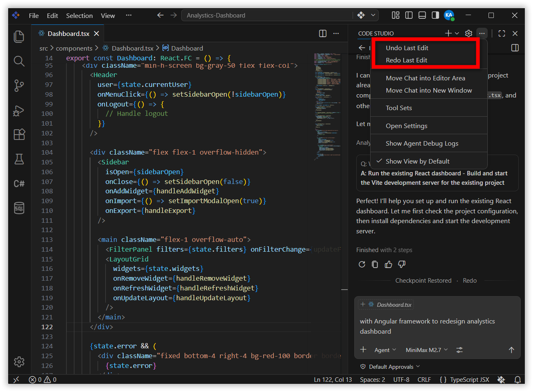
Task: Open Code Studio chat settings gear
Action: [469, 33]
